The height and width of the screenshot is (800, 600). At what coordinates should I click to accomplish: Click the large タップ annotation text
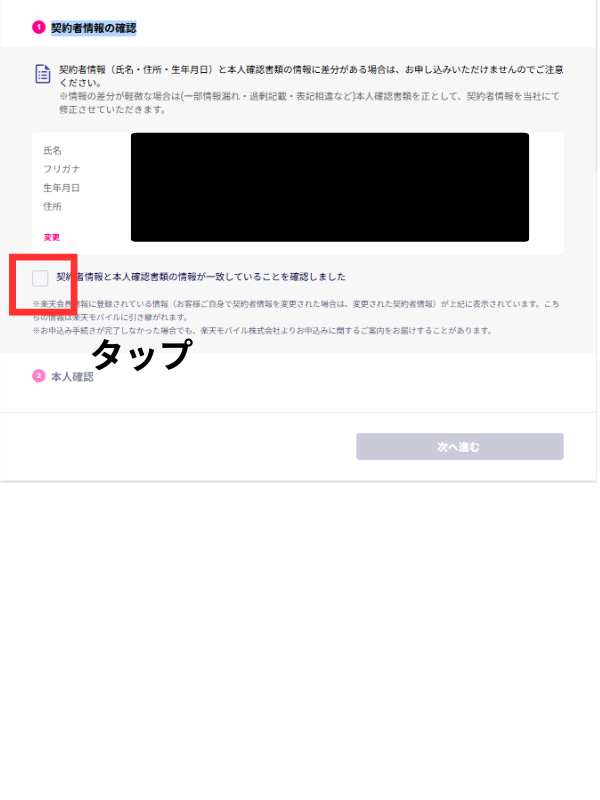click(x=142, y=354)
